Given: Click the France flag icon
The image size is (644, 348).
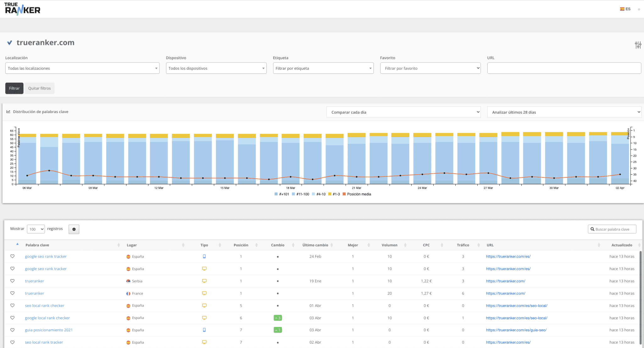Looking at the screenshot, I should pos(128,293).
